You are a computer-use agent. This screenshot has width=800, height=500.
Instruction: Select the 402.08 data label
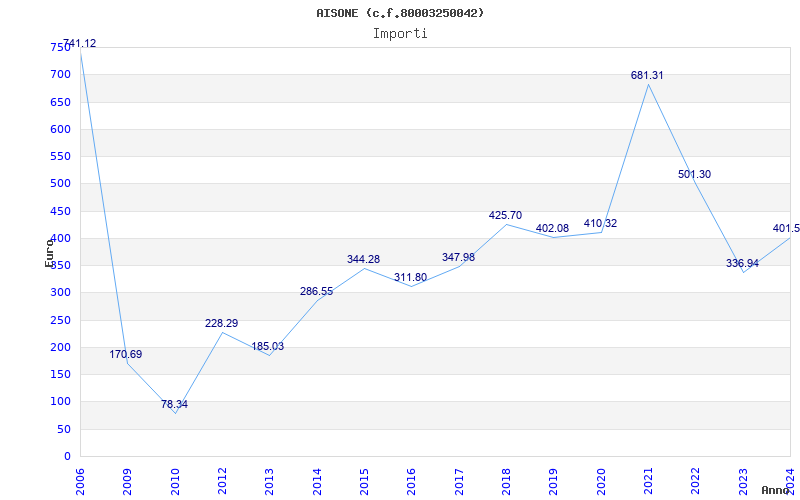coord(552,228)
